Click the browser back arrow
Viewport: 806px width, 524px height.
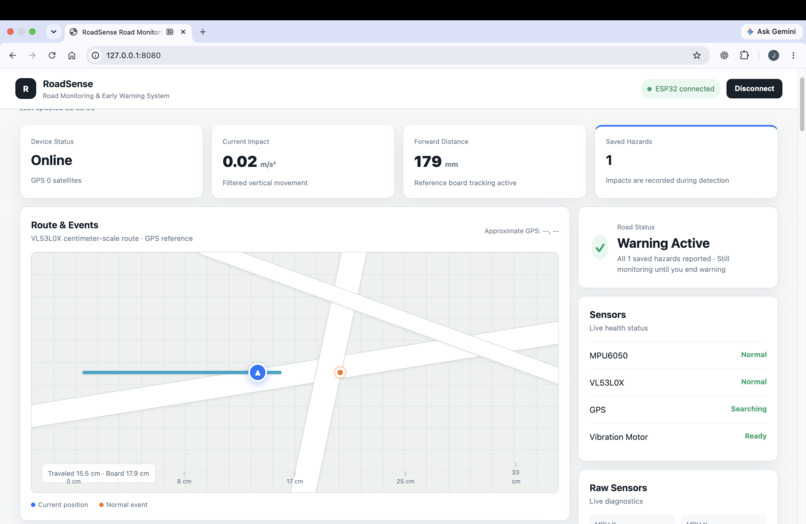tap(13, 55)
